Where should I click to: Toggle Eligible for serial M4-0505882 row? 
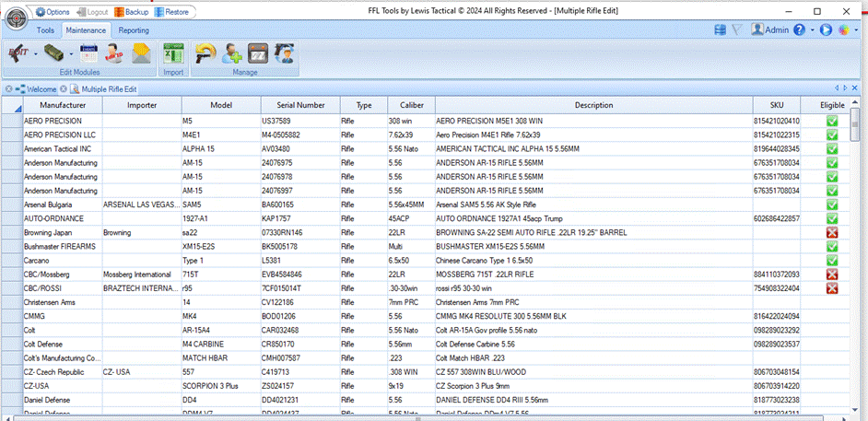(x=831, y=135)
